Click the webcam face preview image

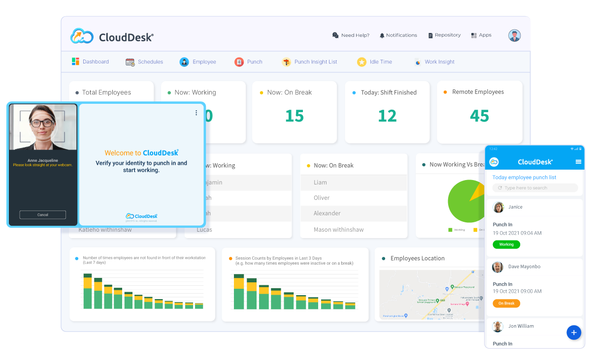[x=43, y=127]
